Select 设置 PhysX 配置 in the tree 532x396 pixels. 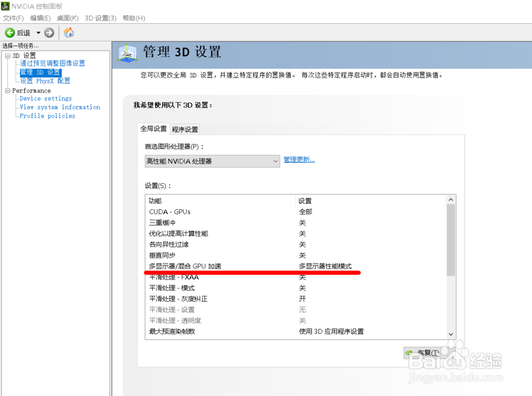(x=45, y=81)
